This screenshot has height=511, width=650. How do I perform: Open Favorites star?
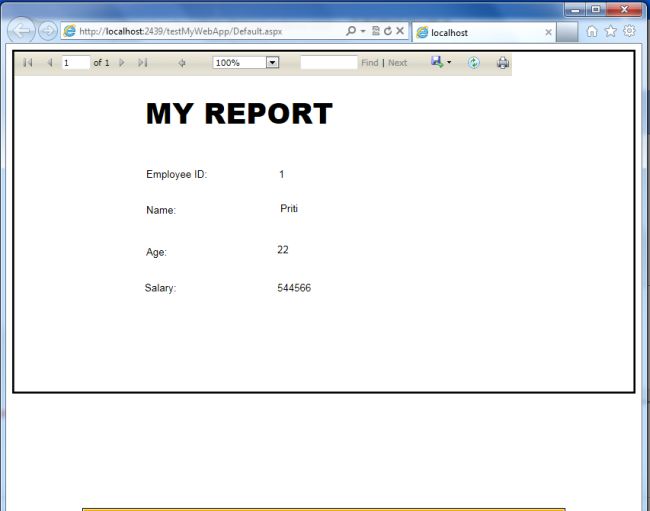coord(611,31)
